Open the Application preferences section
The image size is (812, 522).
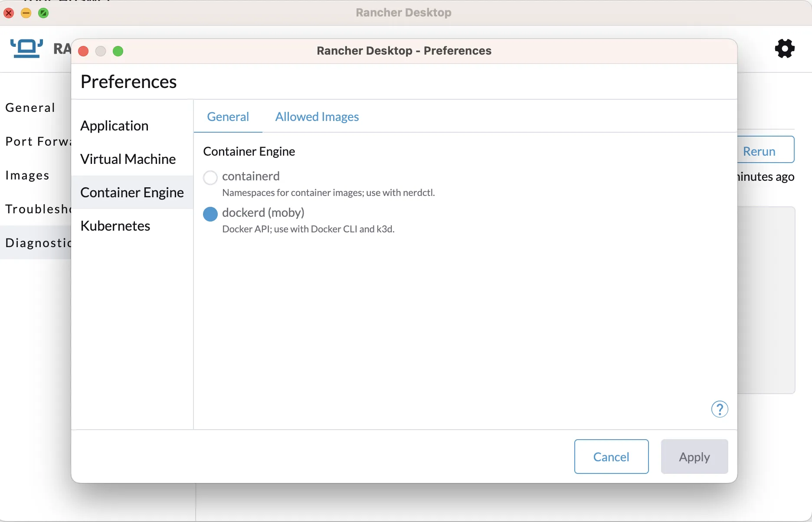tap(132, 126)
